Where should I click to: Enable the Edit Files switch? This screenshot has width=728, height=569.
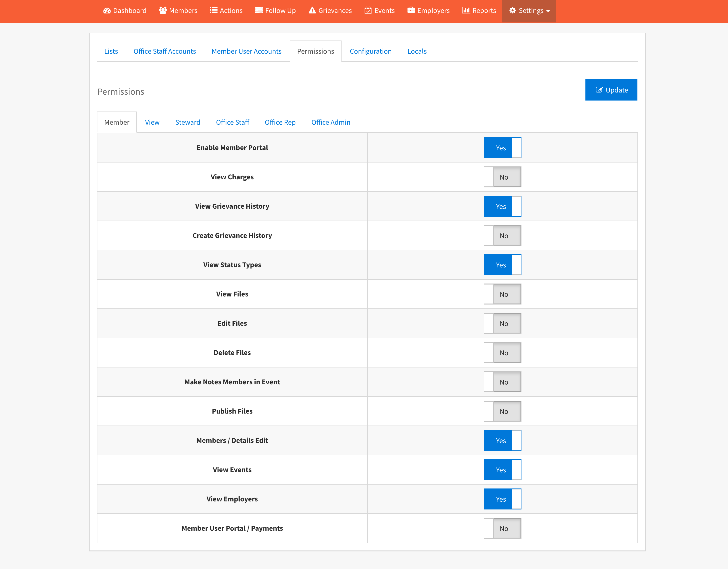pos(502,324)
